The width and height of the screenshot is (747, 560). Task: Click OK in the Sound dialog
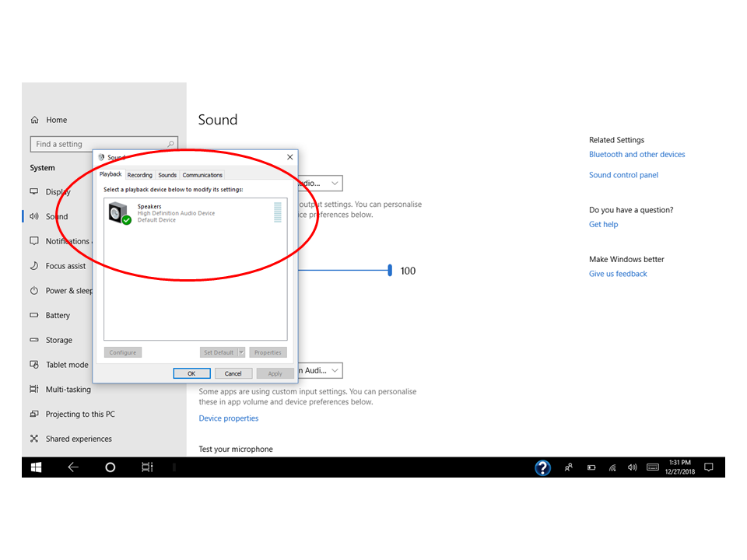point(191,373)
